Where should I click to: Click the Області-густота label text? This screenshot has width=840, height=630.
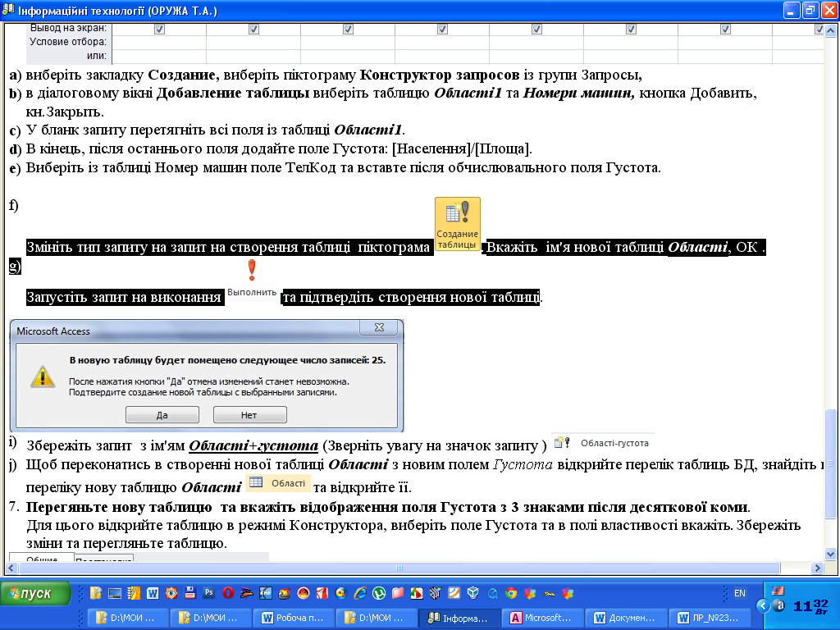[x=614, y=443]
